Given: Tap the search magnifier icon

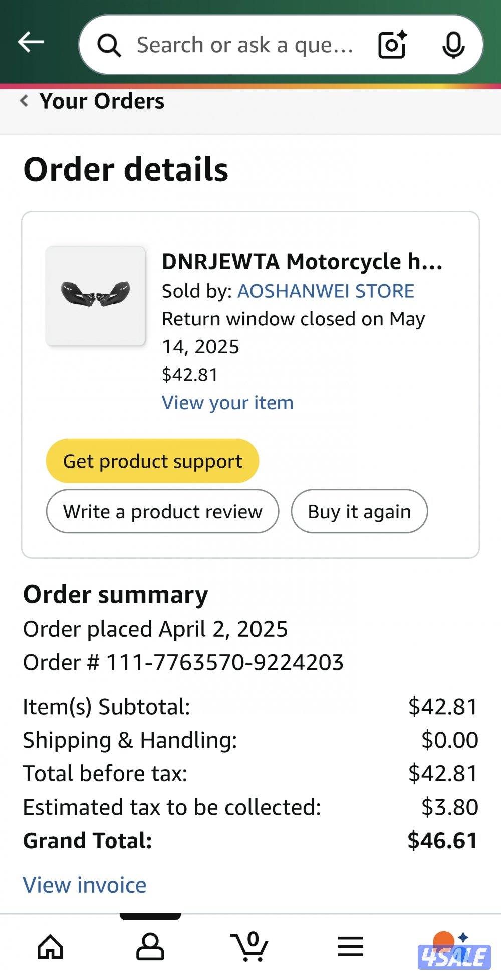Looking at the screenshot, I should click(x=109, y=45).
